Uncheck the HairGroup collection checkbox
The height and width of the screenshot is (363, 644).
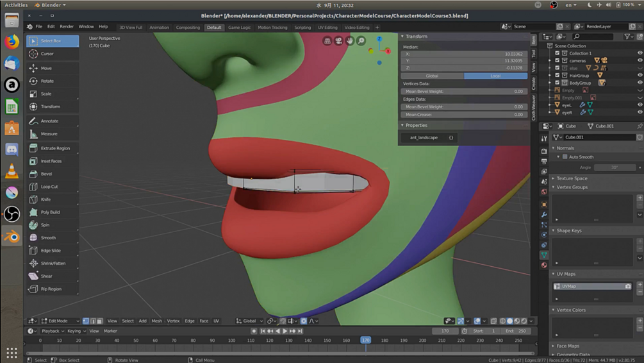pos(557,75)
